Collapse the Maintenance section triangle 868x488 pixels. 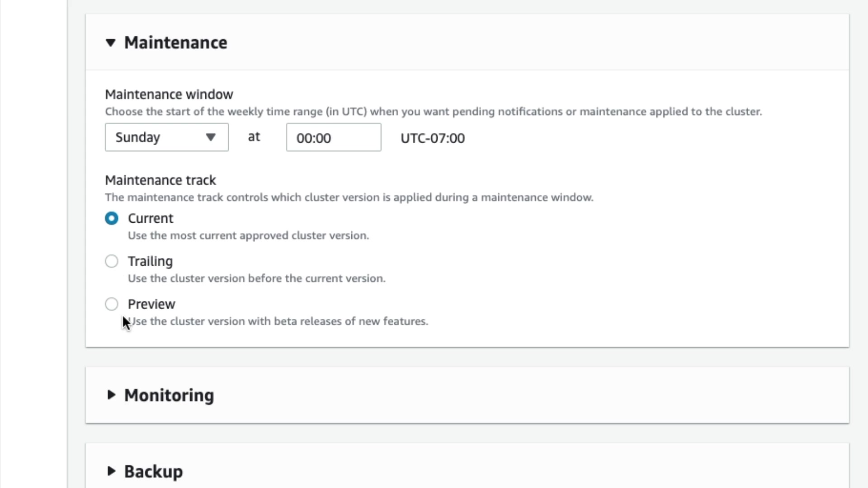point(111,43)
